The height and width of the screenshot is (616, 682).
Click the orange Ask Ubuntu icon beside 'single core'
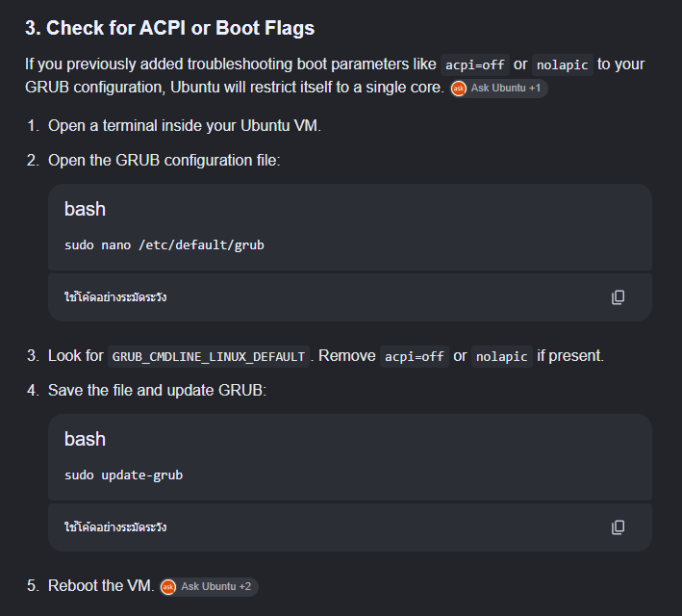pyautogui.click(x=459, y=89)
